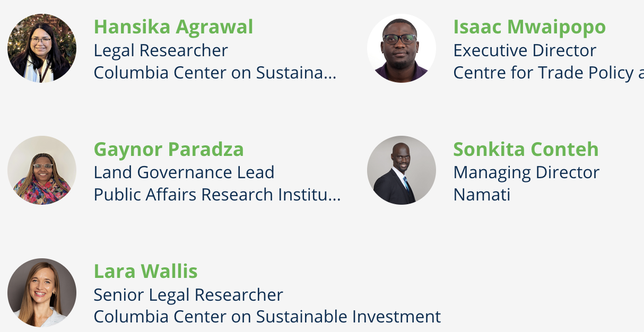Select the Managing Director title text
The image size is (644, 332).
coord(526,172)
